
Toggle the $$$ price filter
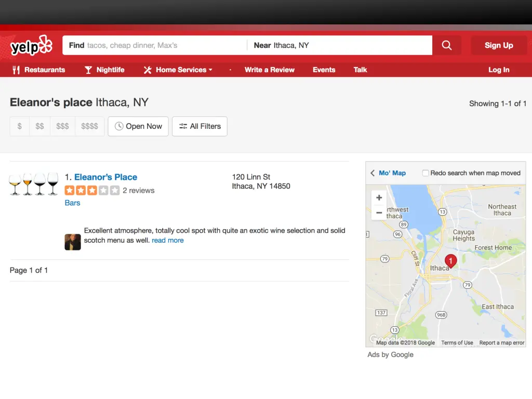[62, 126]
